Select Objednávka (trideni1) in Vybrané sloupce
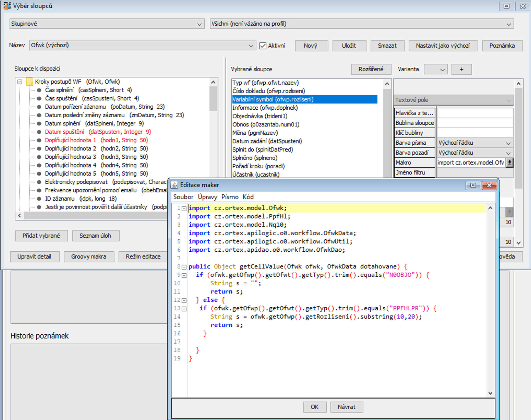The height and width of the screenshot is (420, 531). (260, 116)
